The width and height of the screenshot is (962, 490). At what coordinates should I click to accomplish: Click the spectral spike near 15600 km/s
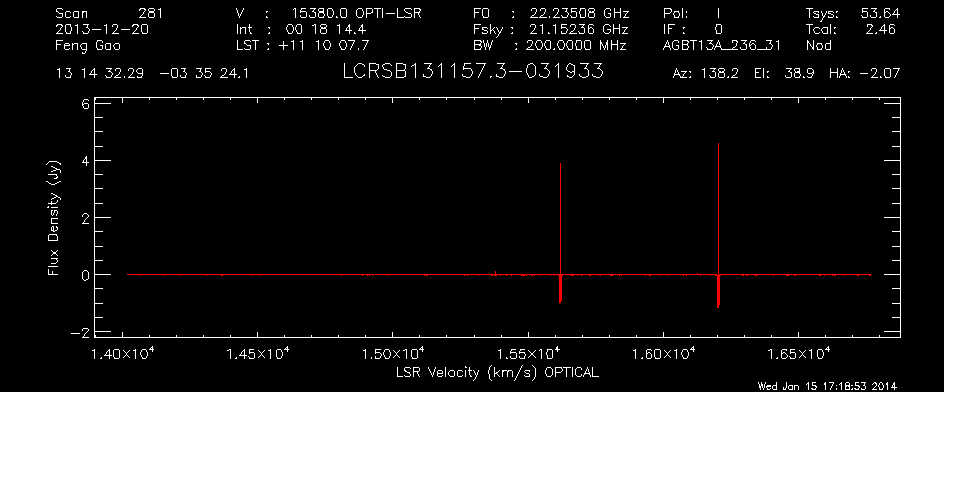click(560, 233)
